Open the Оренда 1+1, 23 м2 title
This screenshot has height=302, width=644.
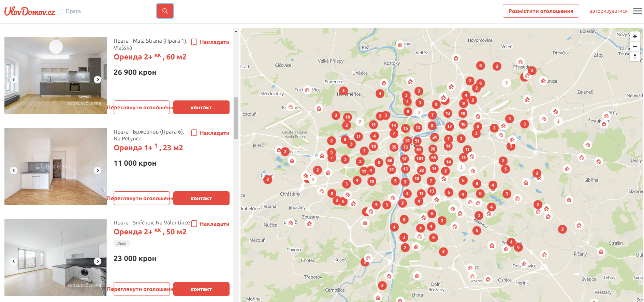coord(148,148)
